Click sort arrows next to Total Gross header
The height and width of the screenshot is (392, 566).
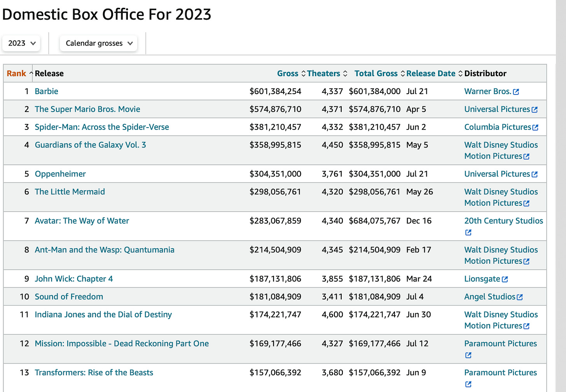pos(403,73)
